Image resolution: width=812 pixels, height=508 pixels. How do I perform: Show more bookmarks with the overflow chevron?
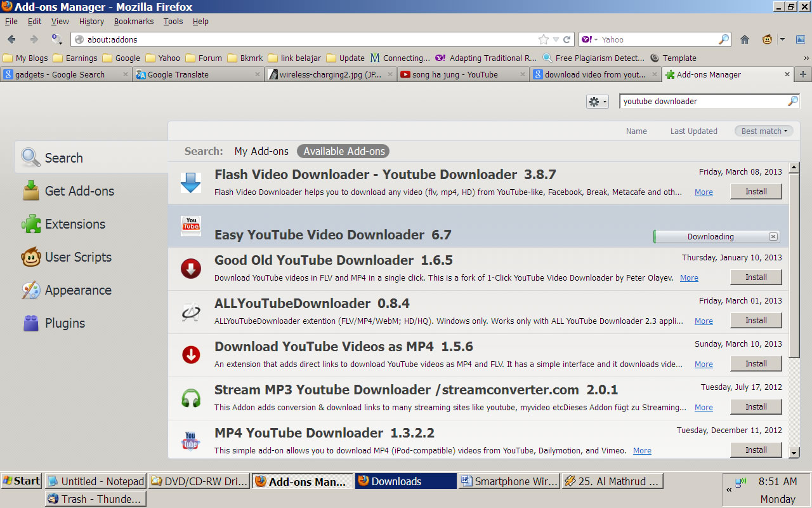[806, 58]
